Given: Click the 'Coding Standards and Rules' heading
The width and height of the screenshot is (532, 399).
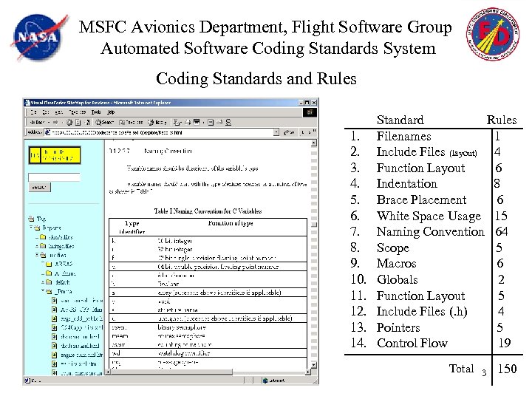Looking at the screenshot, I should click(256, 79).
